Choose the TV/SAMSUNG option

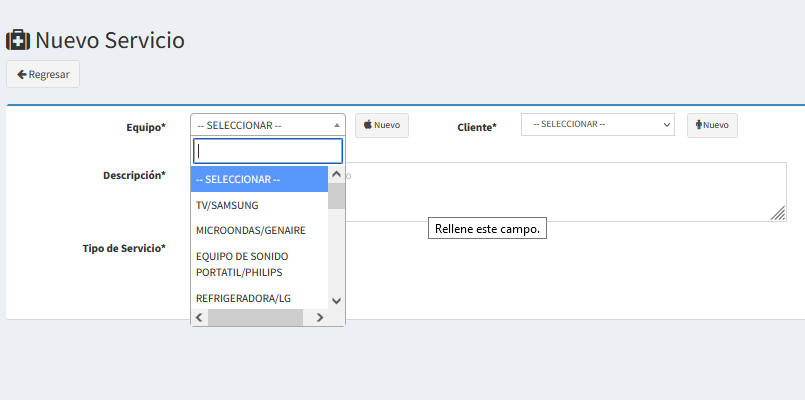[x=227, y=205]
